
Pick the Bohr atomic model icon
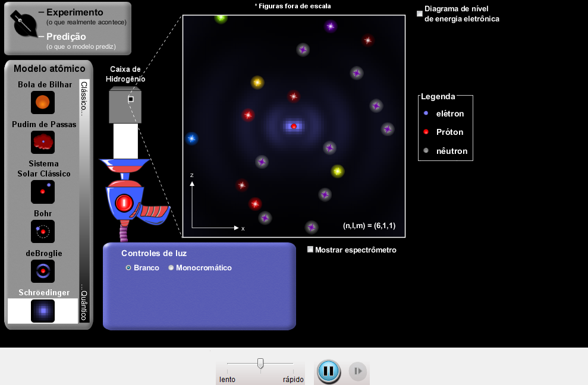[x=43, y=231]
